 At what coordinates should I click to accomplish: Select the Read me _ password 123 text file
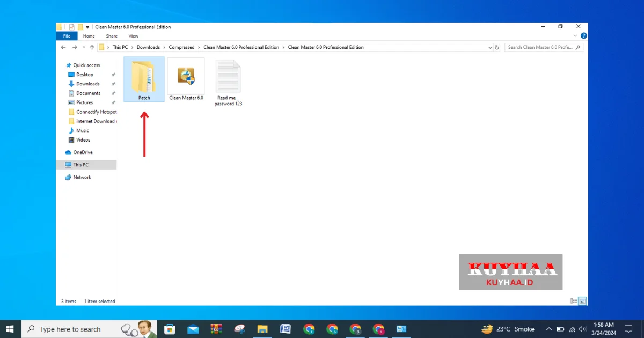tap(228, 82)
